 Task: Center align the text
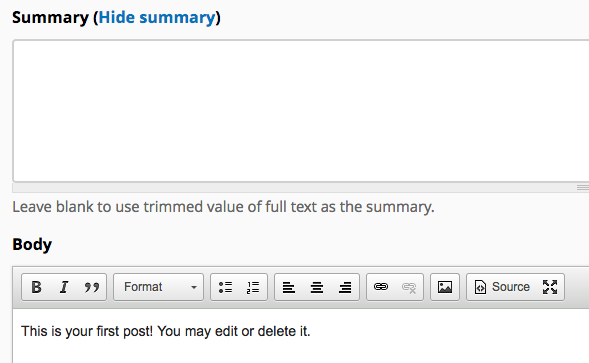tap(317, 287)
